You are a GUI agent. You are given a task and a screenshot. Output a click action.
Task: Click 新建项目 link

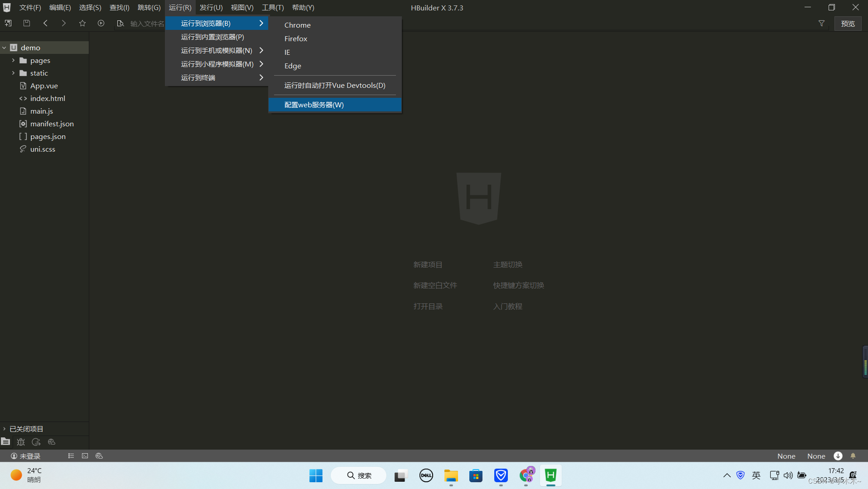coord(428,264)
